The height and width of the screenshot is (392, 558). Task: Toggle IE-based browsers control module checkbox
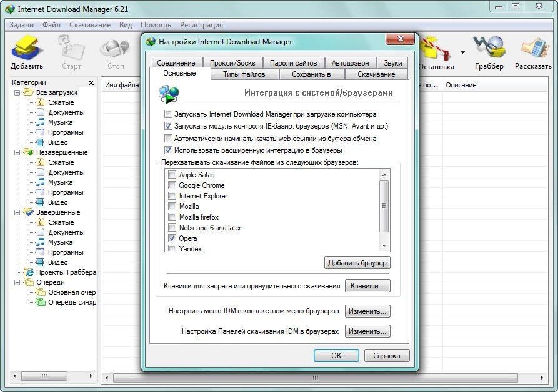(168, 126)
